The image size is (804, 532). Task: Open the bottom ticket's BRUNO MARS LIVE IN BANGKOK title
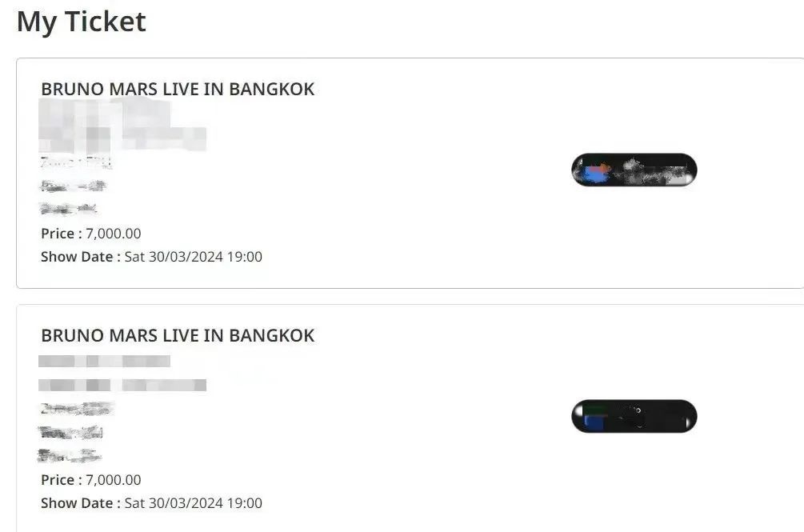pyautogui.click(x=178, y=335)
